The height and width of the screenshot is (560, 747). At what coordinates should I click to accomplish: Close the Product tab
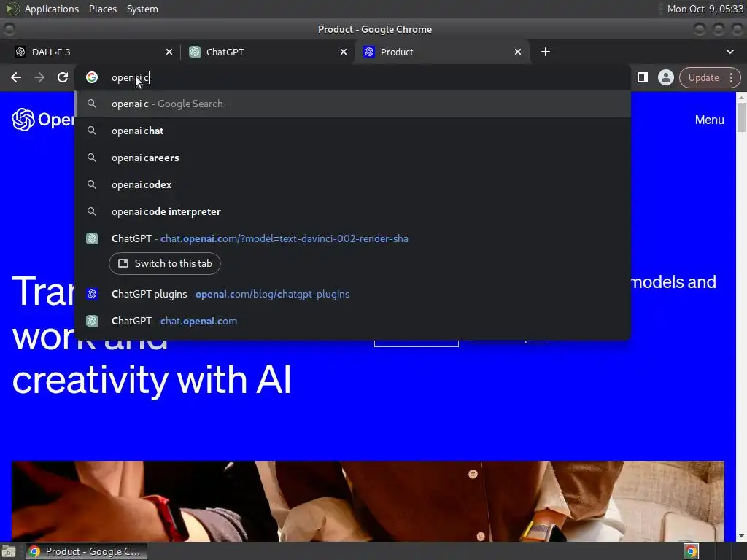click(518, 52)
